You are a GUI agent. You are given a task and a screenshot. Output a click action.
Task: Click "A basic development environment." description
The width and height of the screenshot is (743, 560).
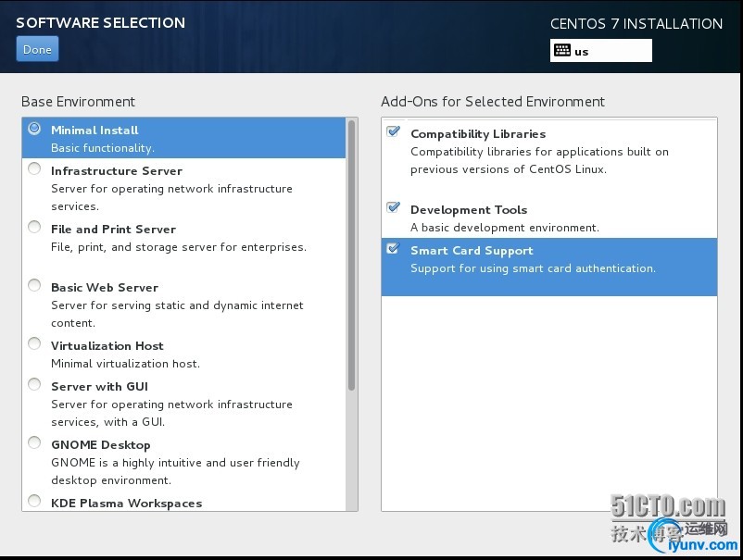(x=505, y=228)
